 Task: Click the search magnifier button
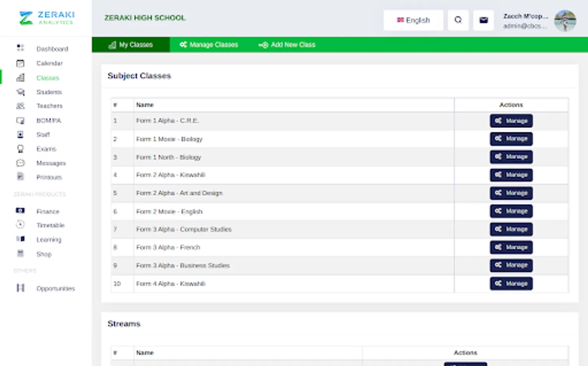pos(458,20)
